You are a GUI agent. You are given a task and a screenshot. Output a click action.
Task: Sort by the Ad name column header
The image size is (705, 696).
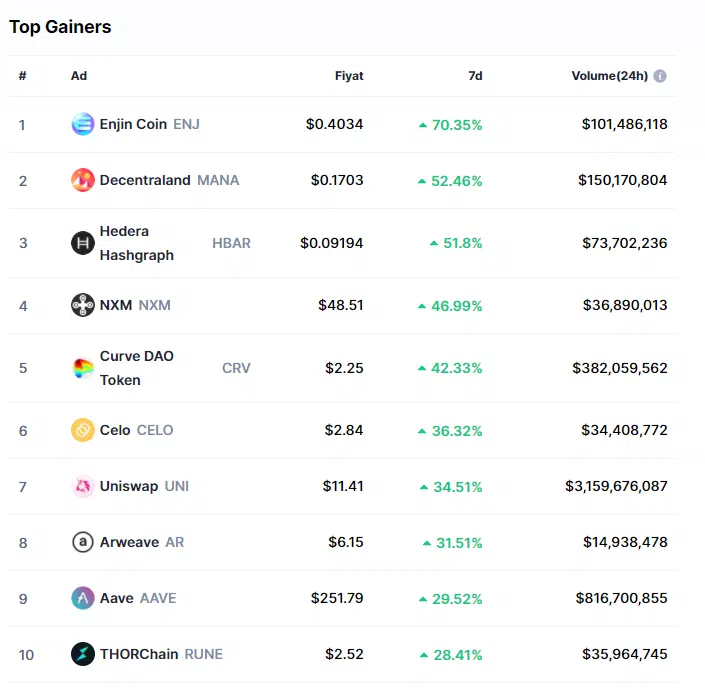(79, 76)
